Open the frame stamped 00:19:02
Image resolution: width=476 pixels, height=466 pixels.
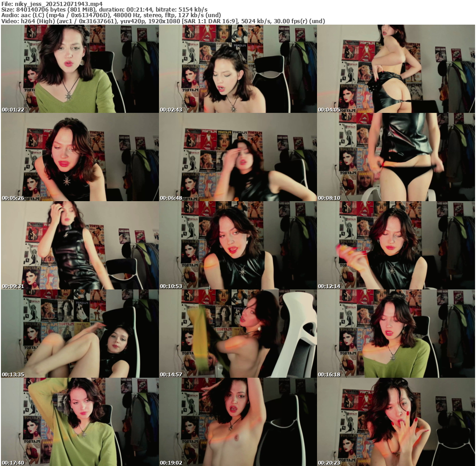point(238,422)
